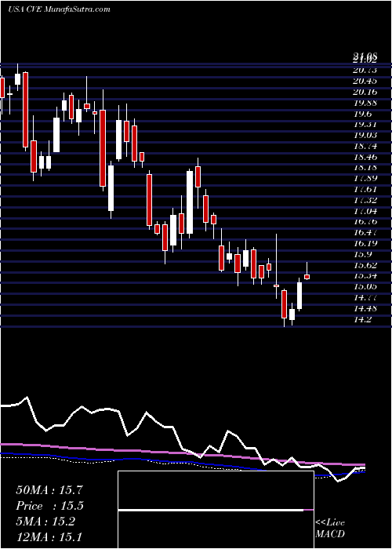The width and height of the screenshot is (392, 549).
Task: Click the 15.05 axis label
Action: point(365,287)
